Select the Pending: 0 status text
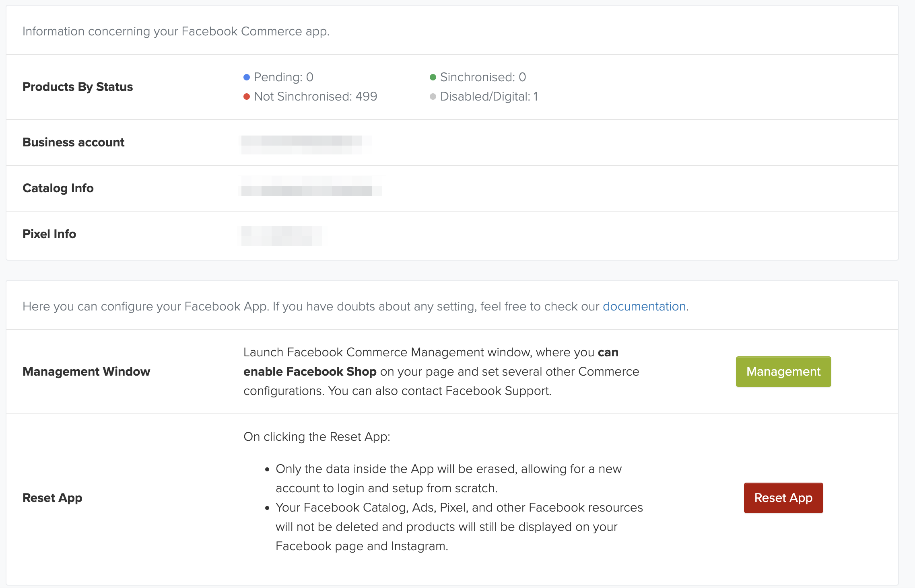 pyautogui.click(x=283, y=77)
